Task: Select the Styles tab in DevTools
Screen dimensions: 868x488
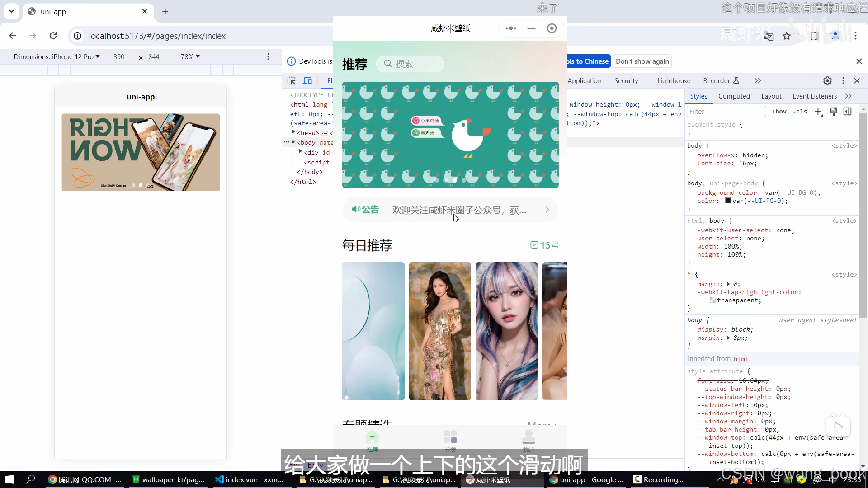Action: click(698, 96)
